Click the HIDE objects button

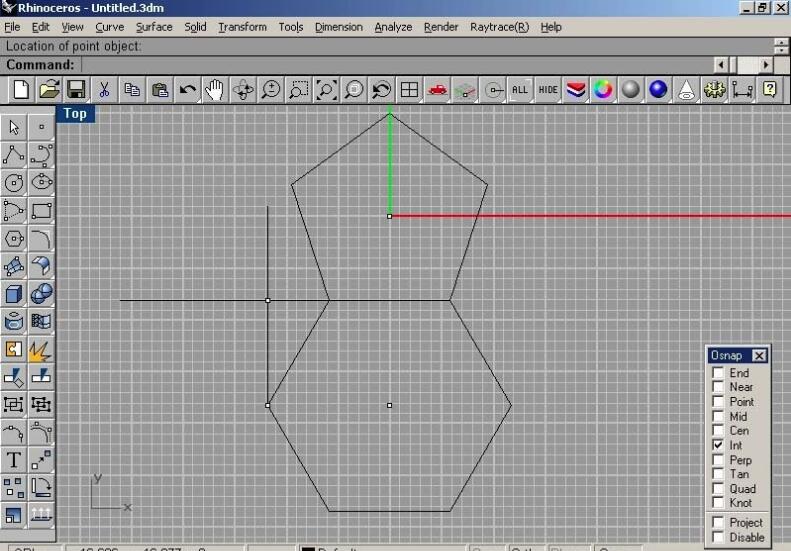click(x=548, y=90)
